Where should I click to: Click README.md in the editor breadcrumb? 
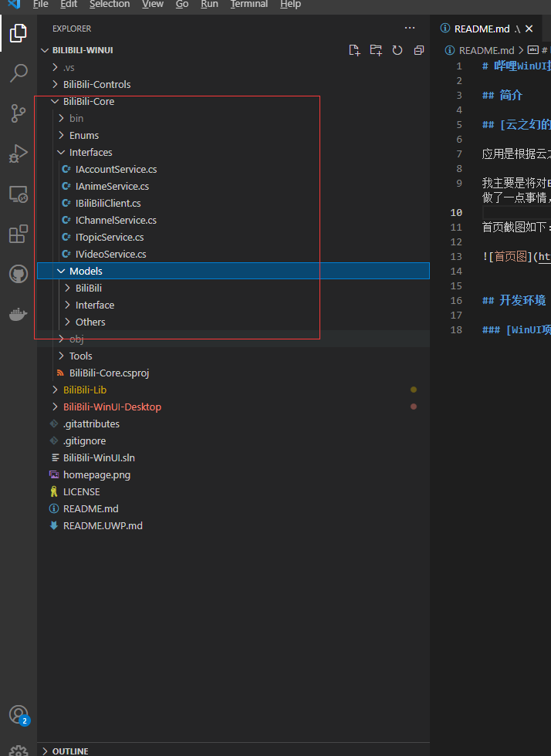tap(486, 50)
